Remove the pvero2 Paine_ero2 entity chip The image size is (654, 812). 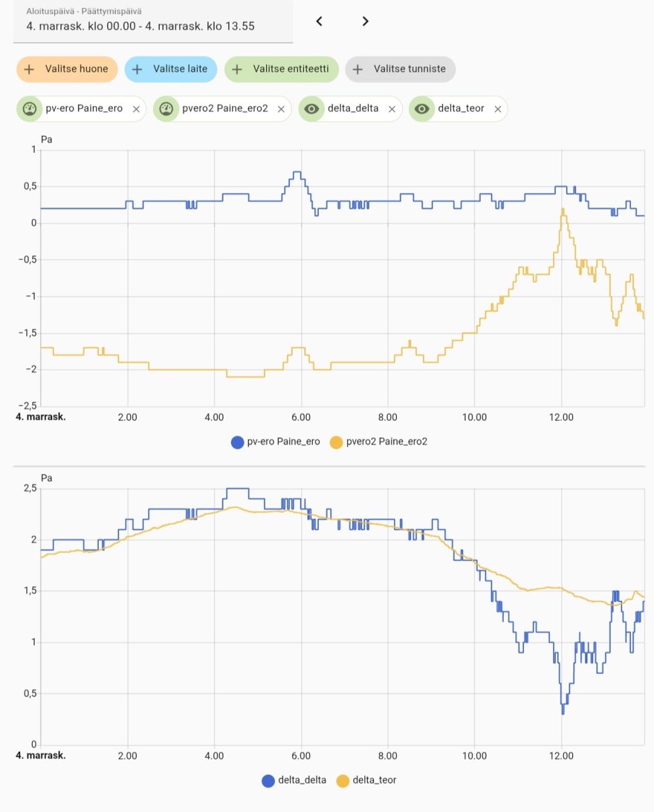281,108
